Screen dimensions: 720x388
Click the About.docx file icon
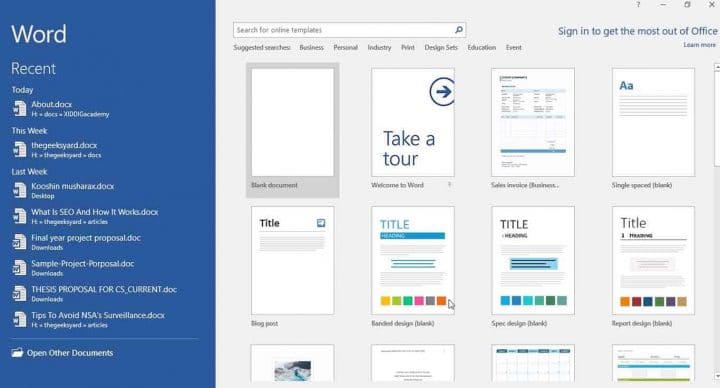(x=19, y=109)
